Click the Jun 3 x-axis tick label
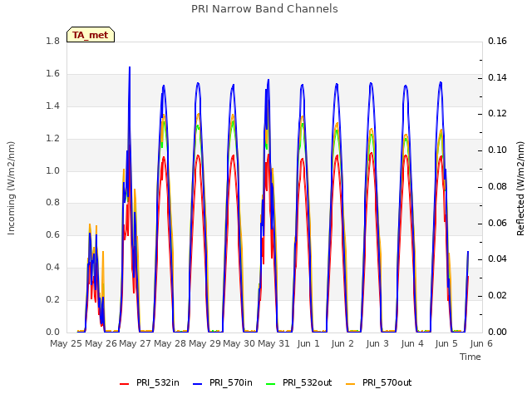Viewport: 532px width, 399px height. pos(377,343)
